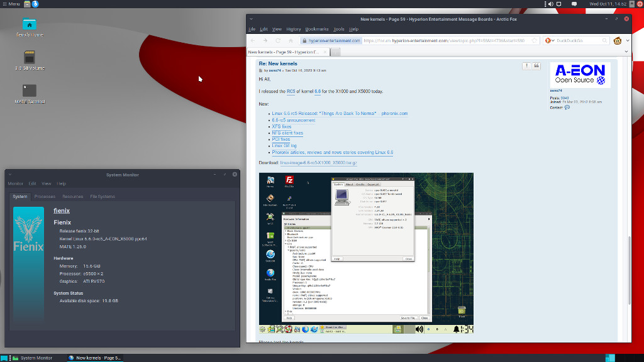Click the site identity padlock icon

304,41
